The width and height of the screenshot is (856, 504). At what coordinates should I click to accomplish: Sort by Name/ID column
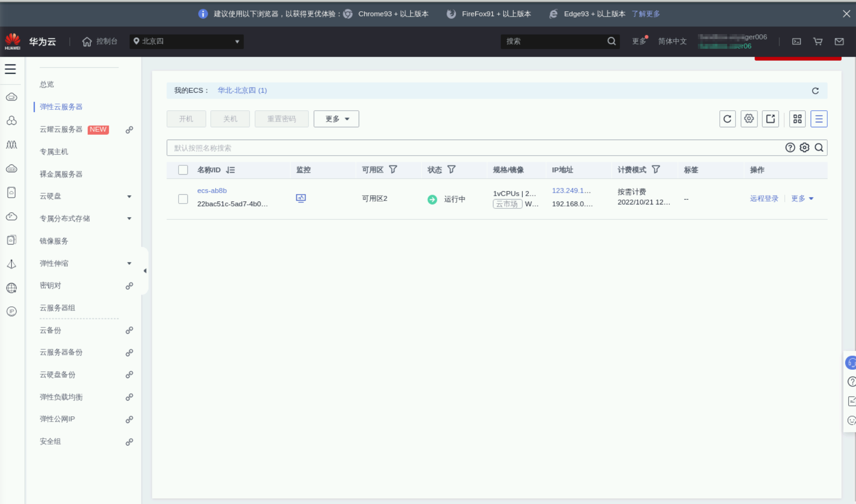click(230, 170)
